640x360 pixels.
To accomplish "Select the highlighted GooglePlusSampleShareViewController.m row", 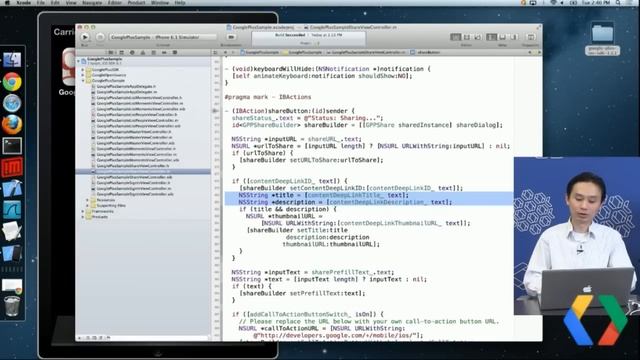I will coord(143,172).
